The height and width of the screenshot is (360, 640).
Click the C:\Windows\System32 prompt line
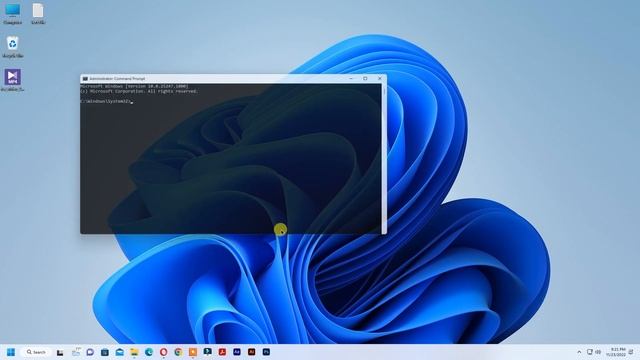point(107,101)
